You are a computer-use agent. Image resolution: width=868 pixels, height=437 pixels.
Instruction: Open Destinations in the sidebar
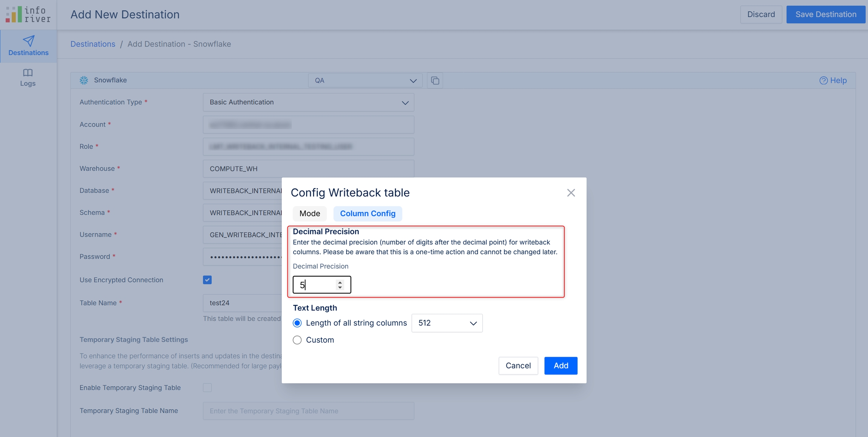[28, 46]
